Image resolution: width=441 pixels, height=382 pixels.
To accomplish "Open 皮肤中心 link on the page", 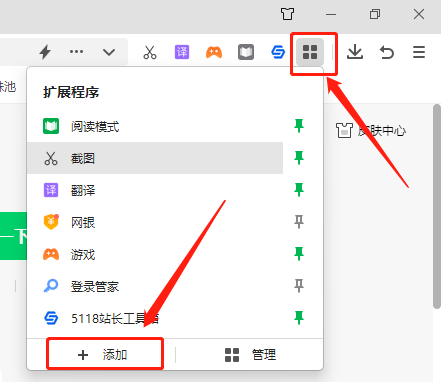I will point(371,131).
